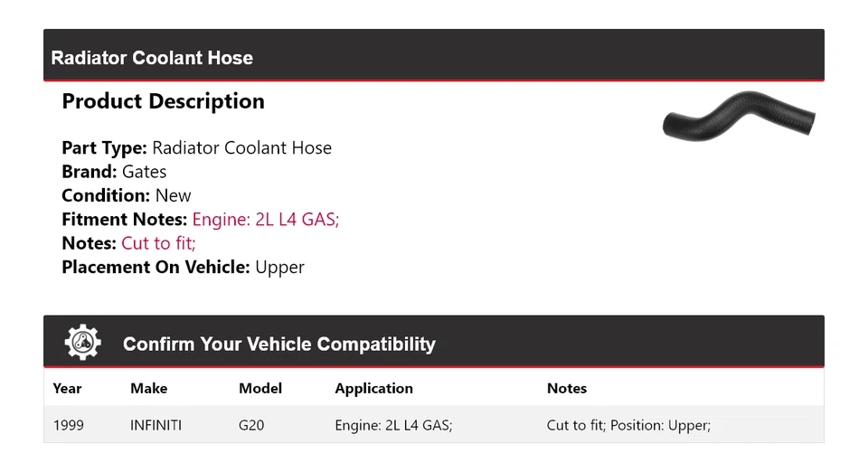
Task: Select the 1999 year cell
Action: pos(69,424)
